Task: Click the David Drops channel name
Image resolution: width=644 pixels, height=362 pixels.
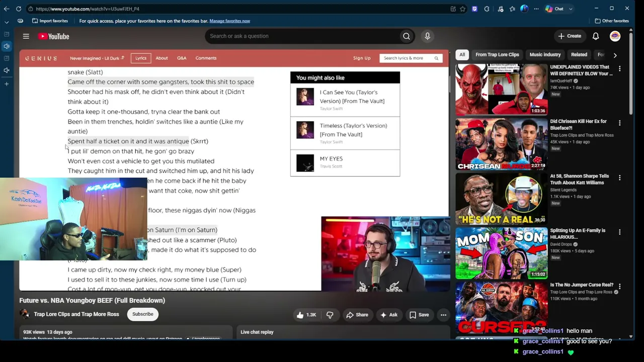Action: pos(561,244)
